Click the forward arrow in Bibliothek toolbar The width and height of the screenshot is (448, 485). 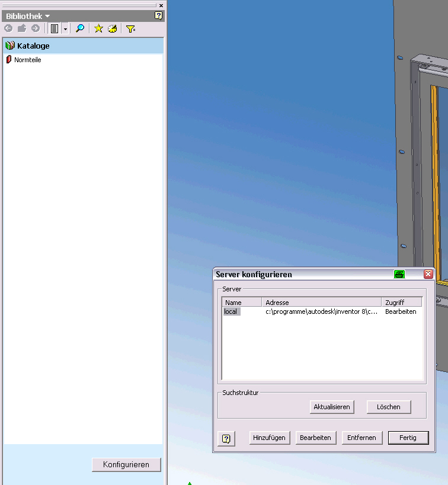tap(36, 28)
